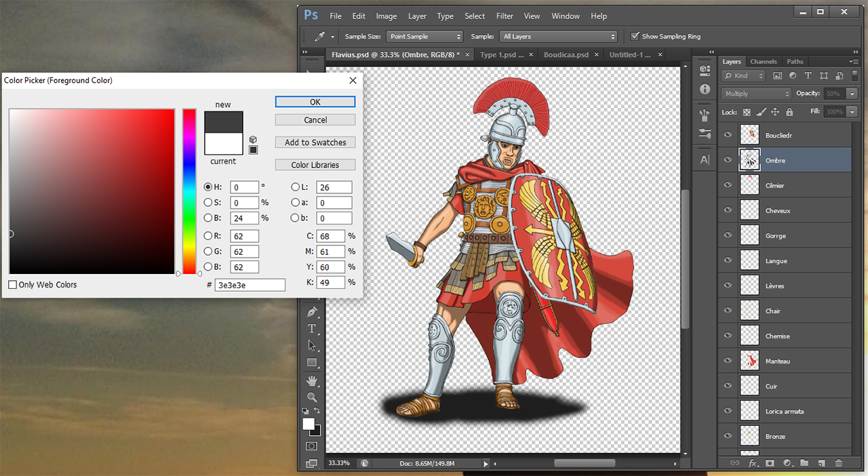Open the Character panel icon

point(705,160)
